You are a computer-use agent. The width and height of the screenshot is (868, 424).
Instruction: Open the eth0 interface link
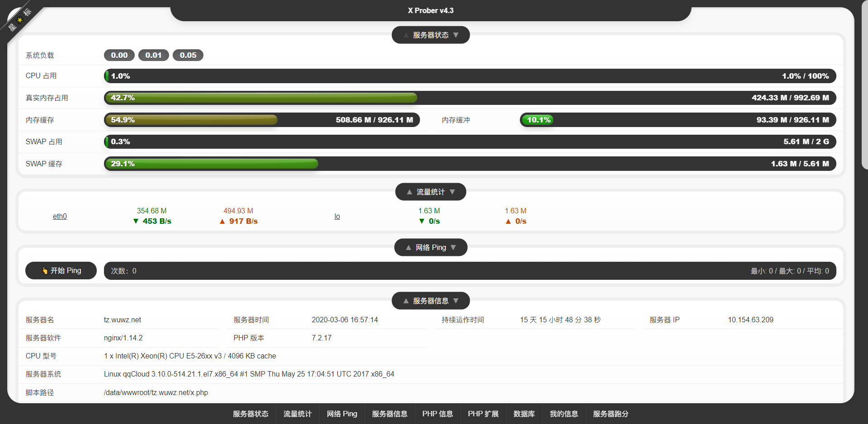click(60, 216)
